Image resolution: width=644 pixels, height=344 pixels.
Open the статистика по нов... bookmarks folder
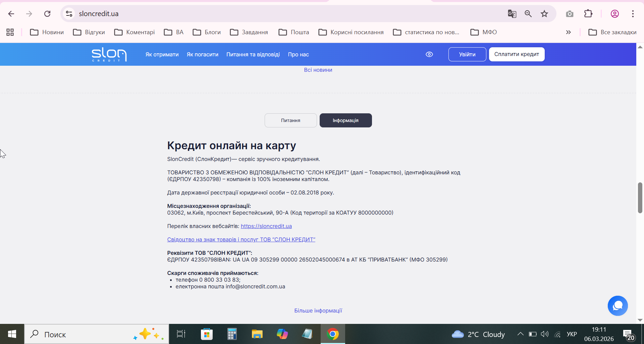(426, 32)
